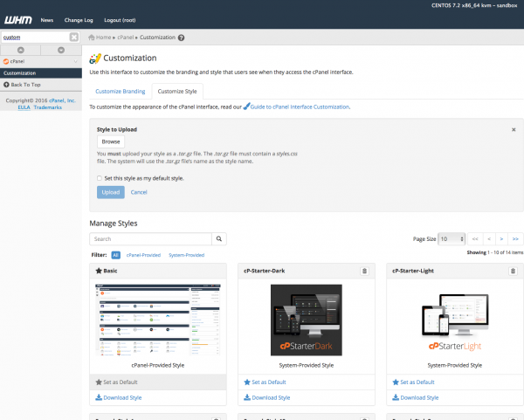Open News in the top menu
This screenshot has height=420, width=524.
[x=47, y=20]
